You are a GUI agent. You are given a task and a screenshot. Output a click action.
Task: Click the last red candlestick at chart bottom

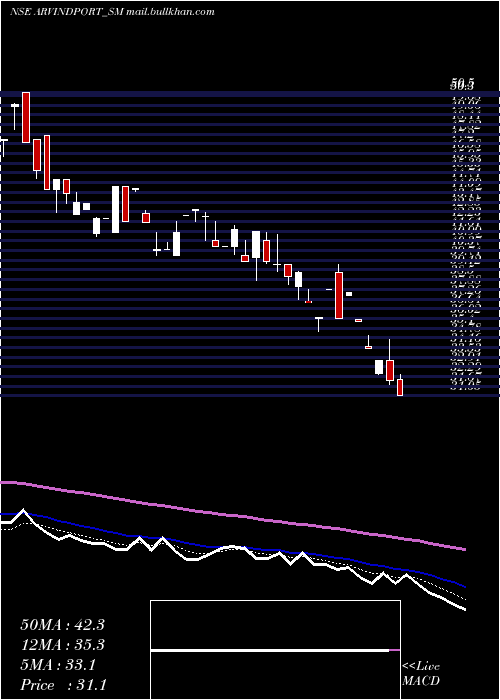point(400,387)
